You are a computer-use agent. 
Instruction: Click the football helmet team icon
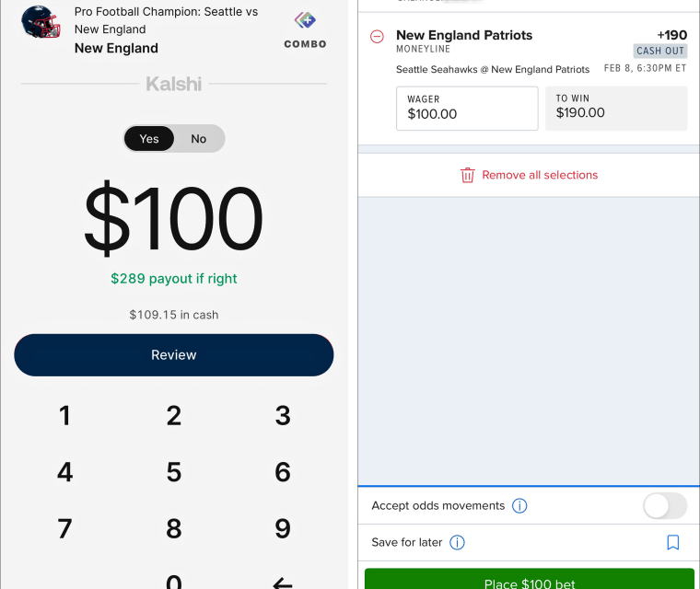click(41, 22)
